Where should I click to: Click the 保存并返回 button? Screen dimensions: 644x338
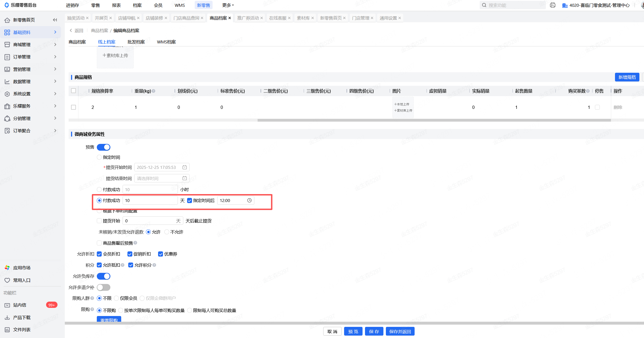pos(400,331)
